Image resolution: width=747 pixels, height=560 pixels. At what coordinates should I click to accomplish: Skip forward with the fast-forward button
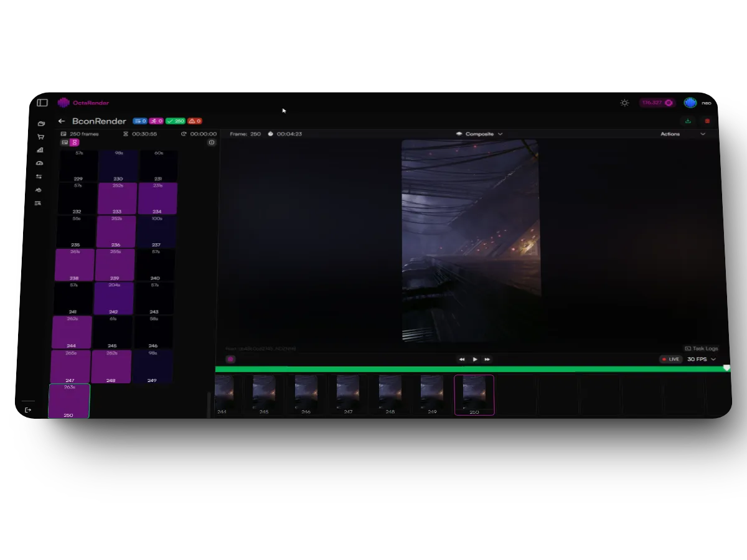point(487,359)
